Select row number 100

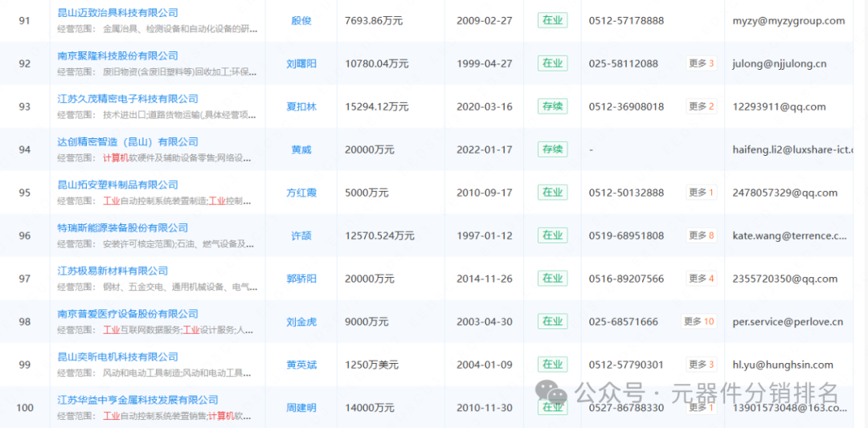(x=25, y=408)
